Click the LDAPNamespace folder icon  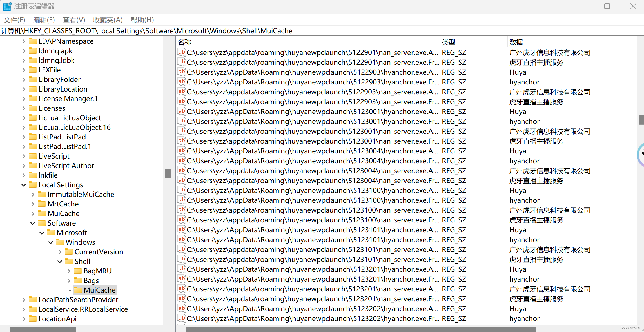point(33,41)
